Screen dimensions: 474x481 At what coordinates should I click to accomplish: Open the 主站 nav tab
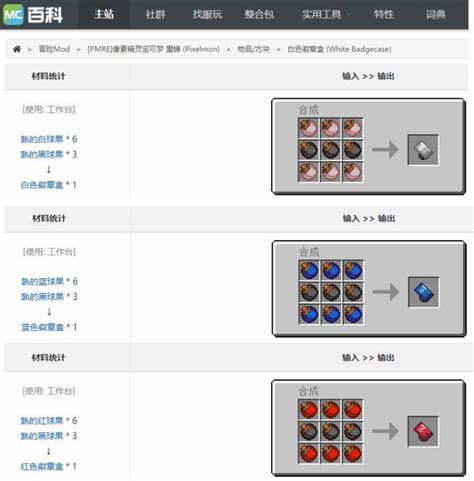[x=104, y=14]
